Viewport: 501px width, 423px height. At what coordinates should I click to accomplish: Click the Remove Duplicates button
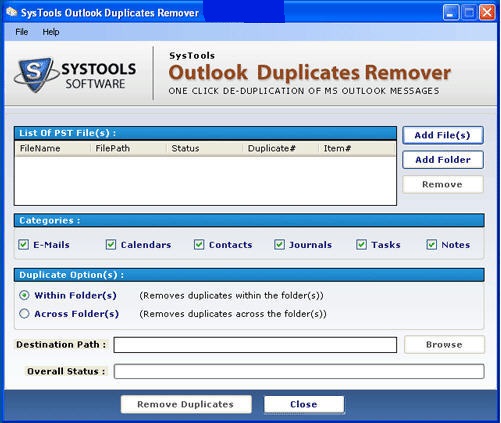[x=186, y=404]
